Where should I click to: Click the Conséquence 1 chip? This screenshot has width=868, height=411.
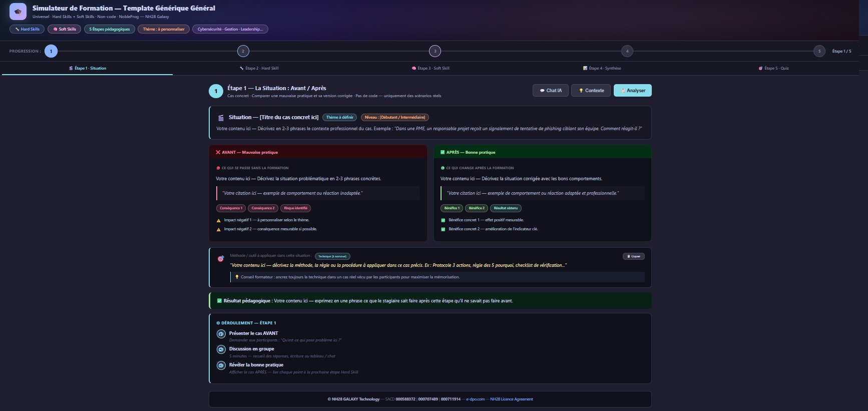pos(231,208)
